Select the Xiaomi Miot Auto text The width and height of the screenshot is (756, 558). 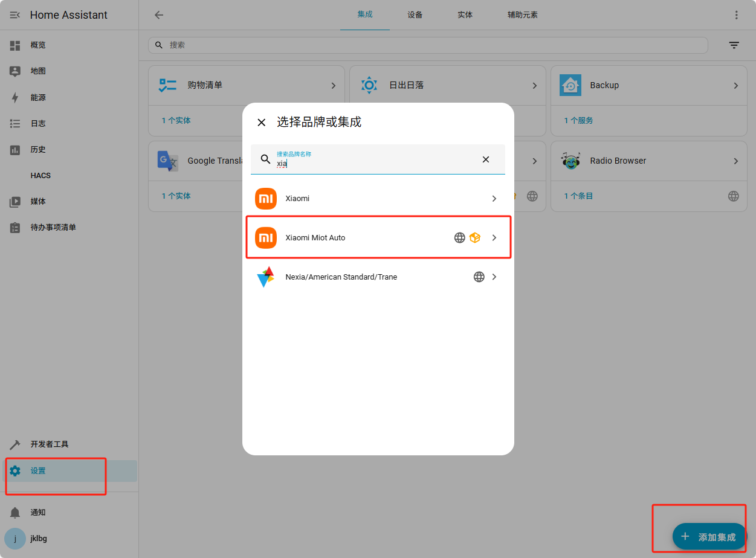(315, 238)
